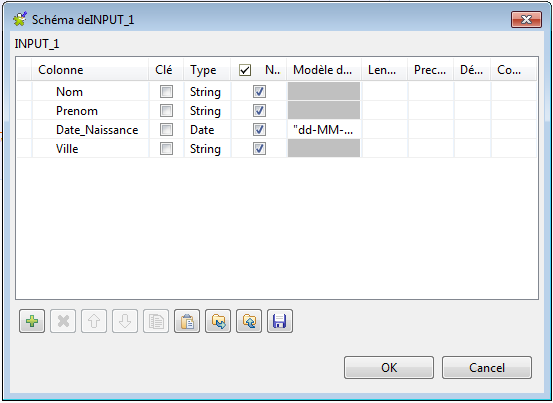The height and width of the screenshot is (403, 553).
Task: Open the Type cell String for Ville
Action: click(x=207, y=149)
